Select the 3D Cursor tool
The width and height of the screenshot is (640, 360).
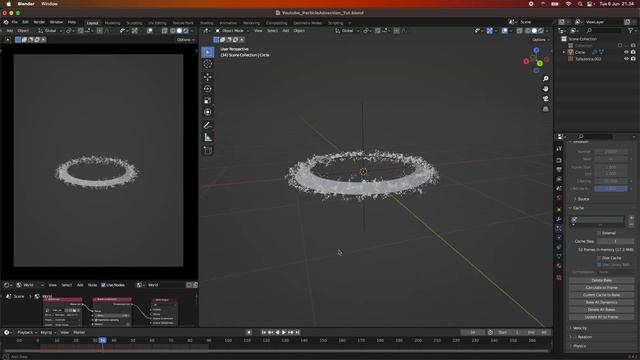(208, 64)
